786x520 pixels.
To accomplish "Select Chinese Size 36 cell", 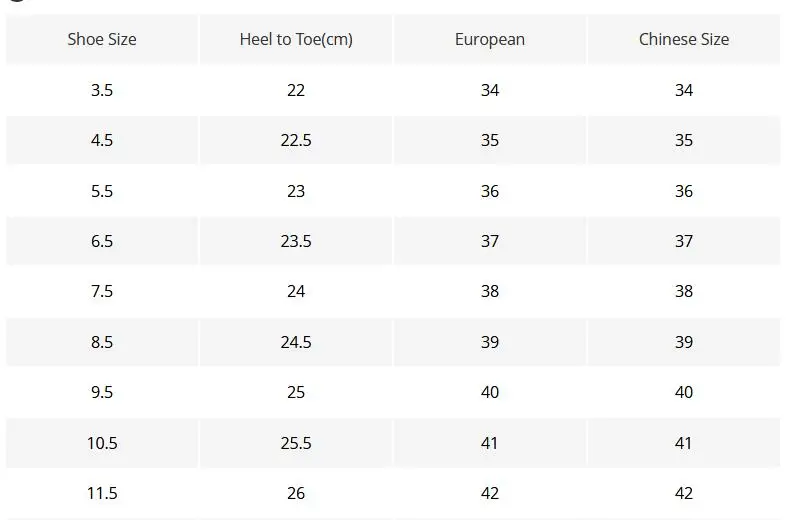I will coord(684,191).
